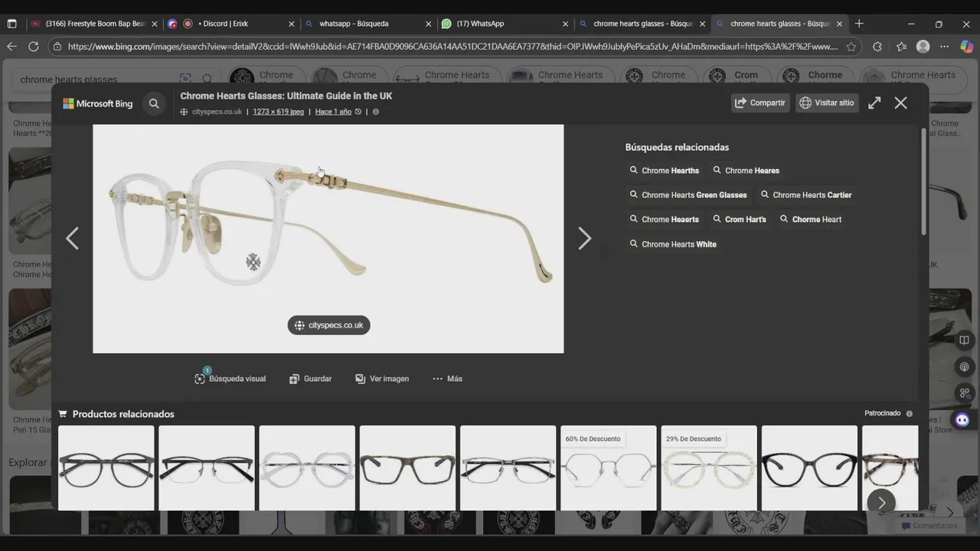
Task: Click browser back arrow
Action: (11, 47)
